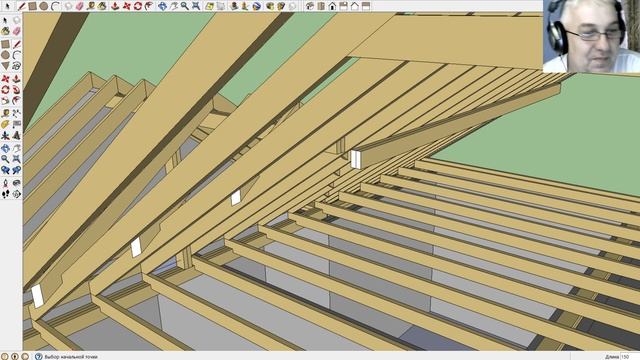
Task: Activate Tape Measure tool in top toolbar
Action: point(91,6)
